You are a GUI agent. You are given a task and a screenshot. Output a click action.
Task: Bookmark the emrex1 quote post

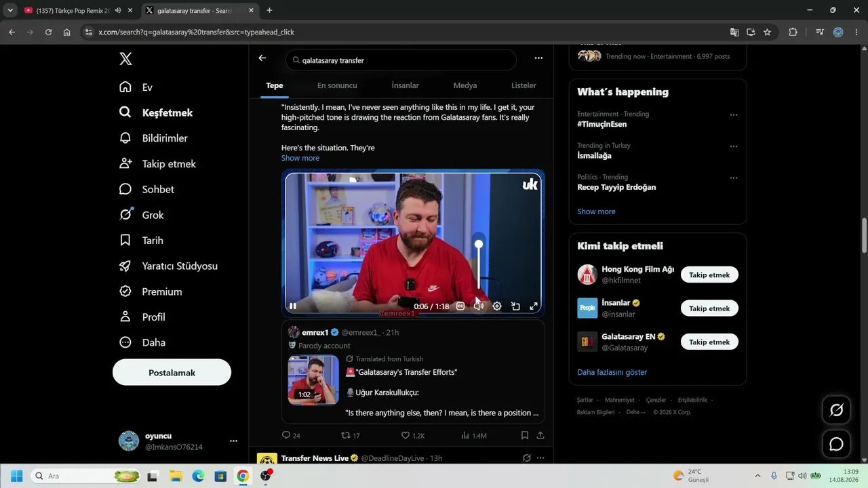(x=525, y=435)
